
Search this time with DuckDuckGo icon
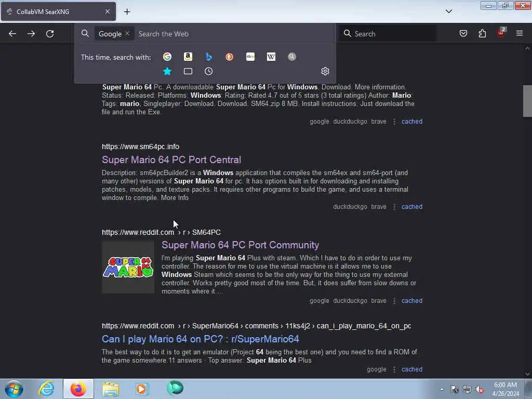(x=229, y=57)
